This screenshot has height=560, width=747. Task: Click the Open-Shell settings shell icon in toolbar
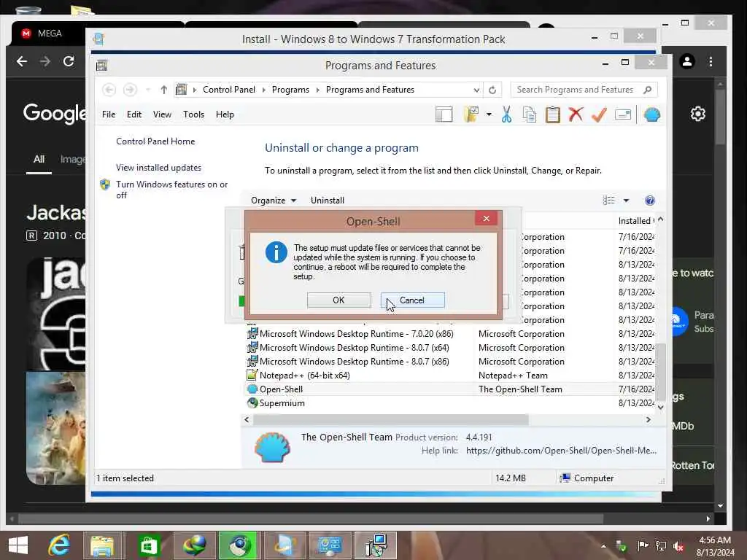[x=651, y=114]
